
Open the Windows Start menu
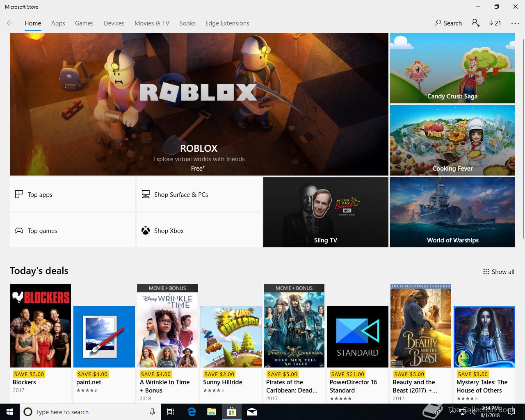tap(10, 412)
